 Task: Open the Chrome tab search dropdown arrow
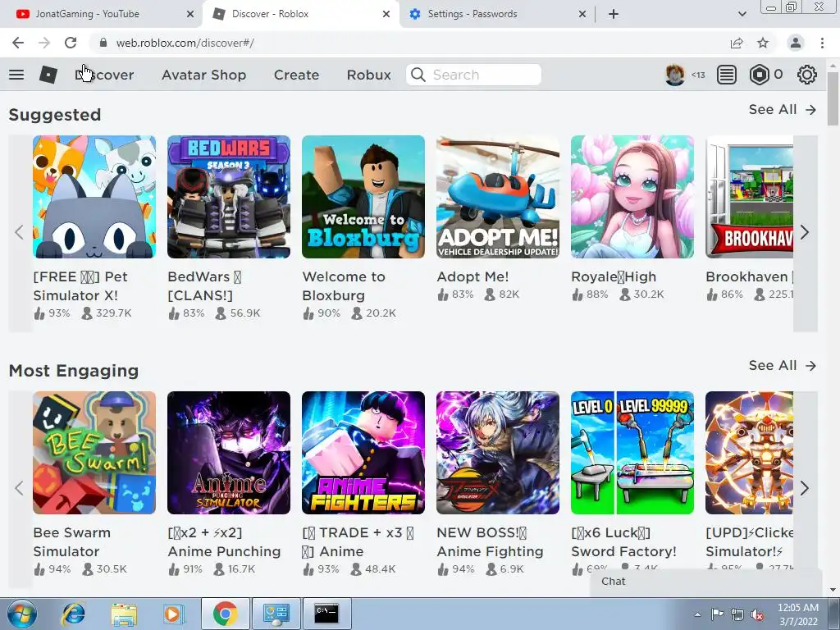(x=742, y=14)
